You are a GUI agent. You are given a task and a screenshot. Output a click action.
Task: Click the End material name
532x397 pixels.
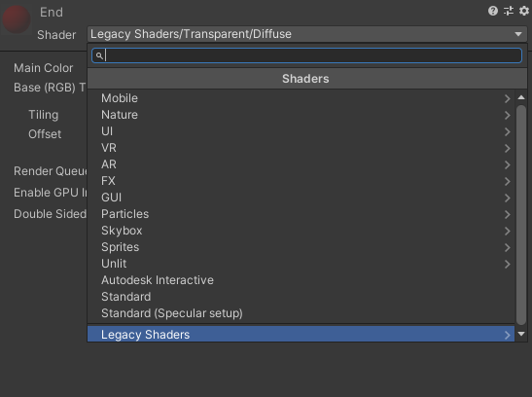(52, 13)
